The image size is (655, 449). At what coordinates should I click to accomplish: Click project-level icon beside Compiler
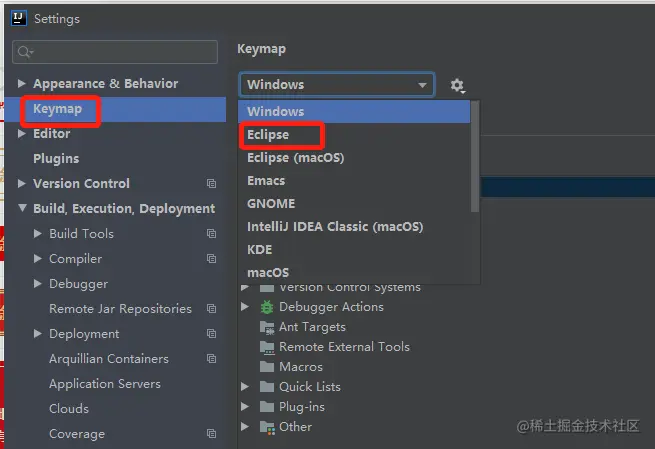click(x=211, y=259)
